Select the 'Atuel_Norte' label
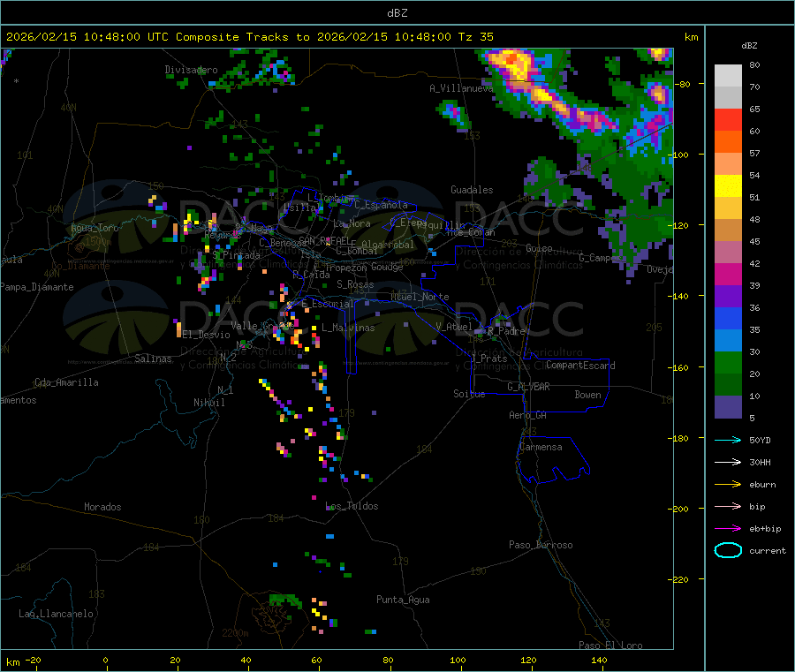The width and height of the screenshot is (795, 672). pyautogui.click(x=420, y=297)
